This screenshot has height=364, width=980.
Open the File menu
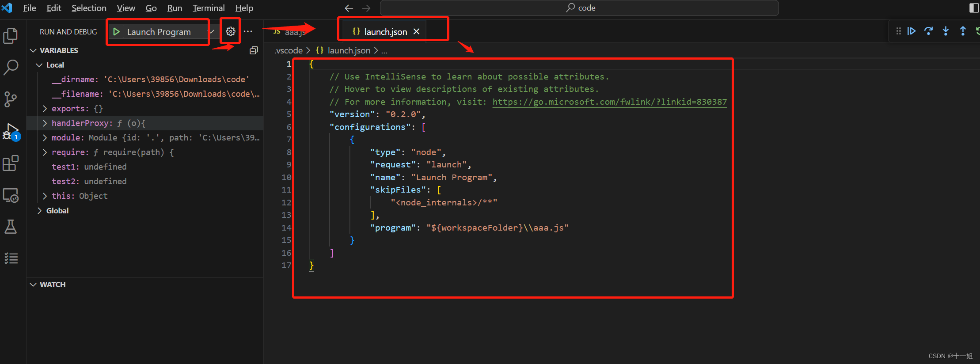click(x=30, y=8)
